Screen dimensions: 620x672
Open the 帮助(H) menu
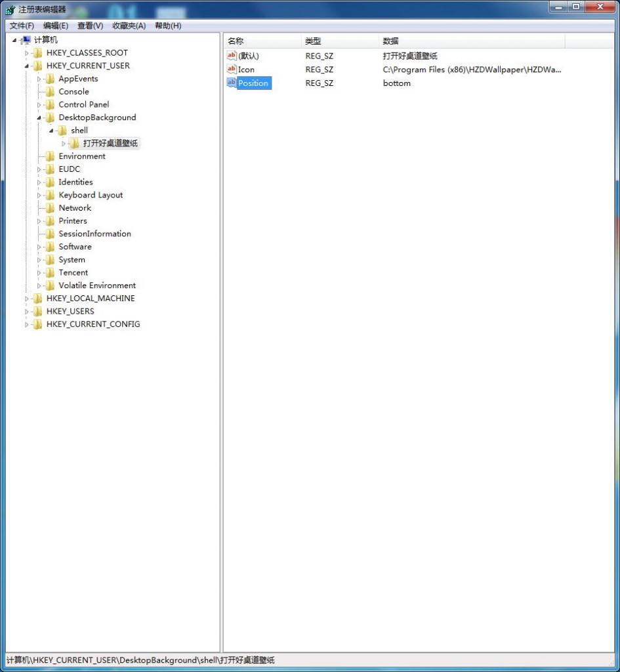[x=168, y=26]
